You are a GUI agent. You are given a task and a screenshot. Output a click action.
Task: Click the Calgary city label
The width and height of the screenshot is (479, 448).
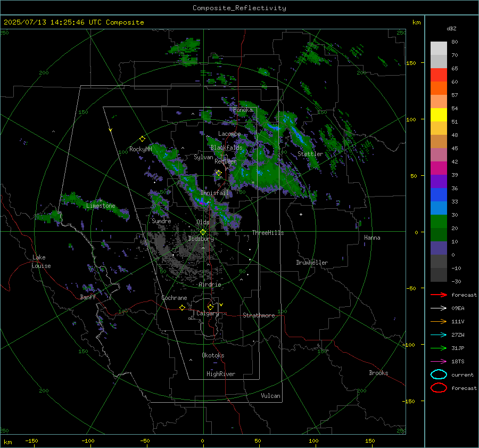[x=208, y=313]
